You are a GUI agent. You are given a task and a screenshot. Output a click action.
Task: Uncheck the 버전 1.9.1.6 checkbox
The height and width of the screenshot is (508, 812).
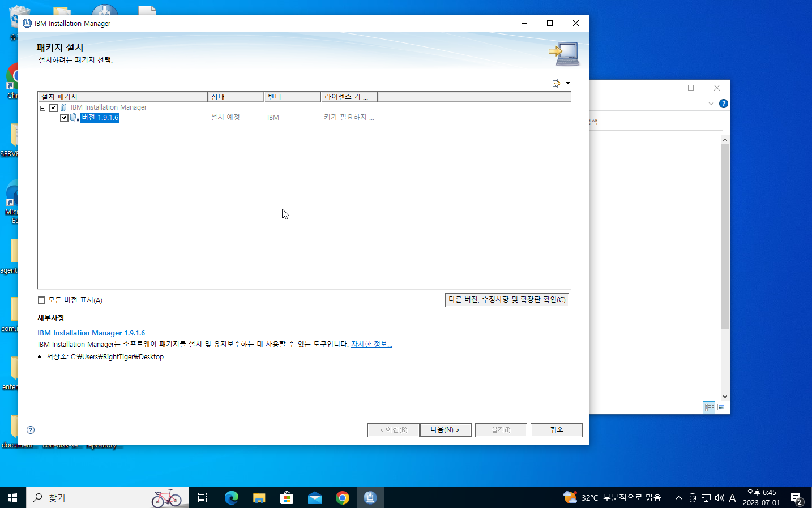[x=64, y=118]
